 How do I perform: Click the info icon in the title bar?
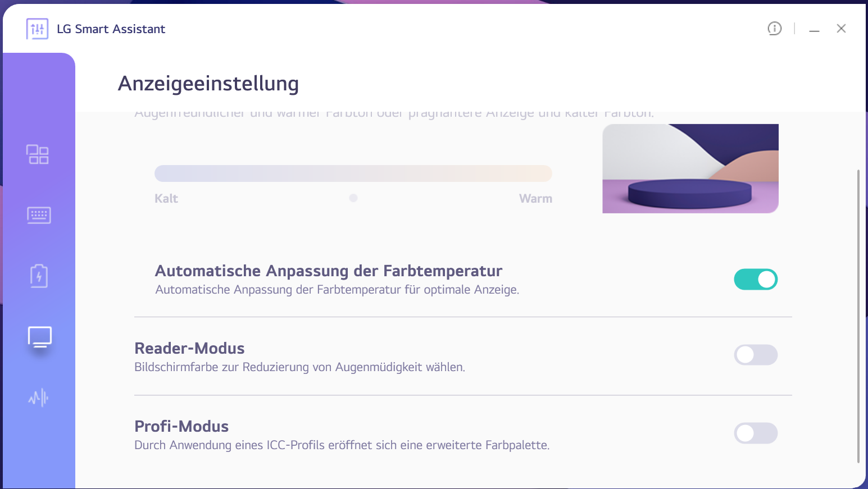774,29
